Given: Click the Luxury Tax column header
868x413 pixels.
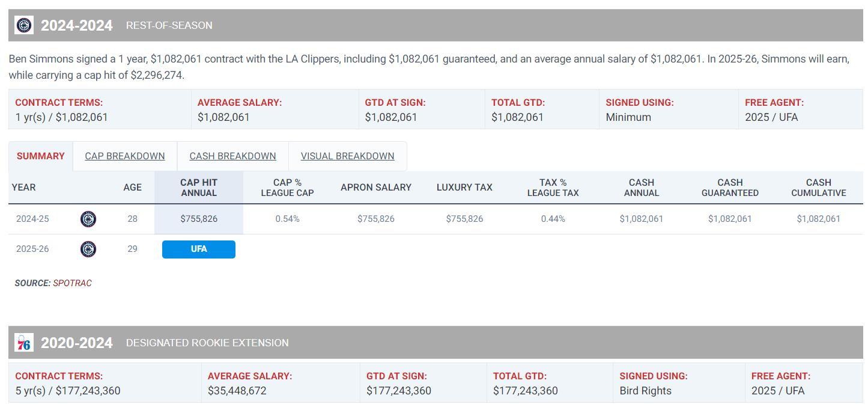Looking at the screenshot, I should 464,188.
